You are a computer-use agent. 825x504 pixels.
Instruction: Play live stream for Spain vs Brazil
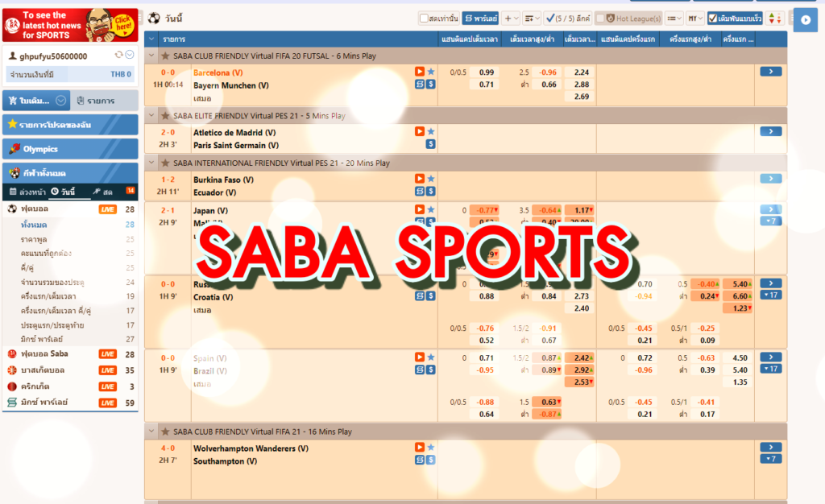point(419,357)
